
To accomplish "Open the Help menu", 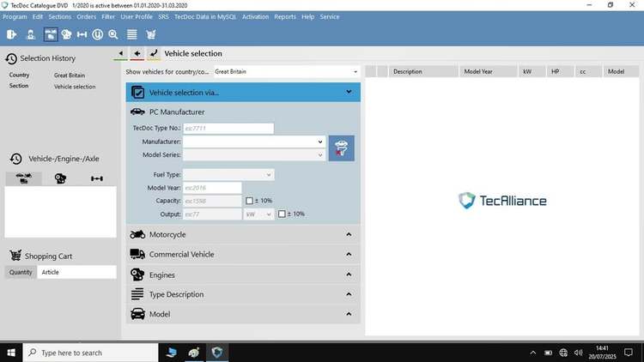I will [x=307, y=17].
